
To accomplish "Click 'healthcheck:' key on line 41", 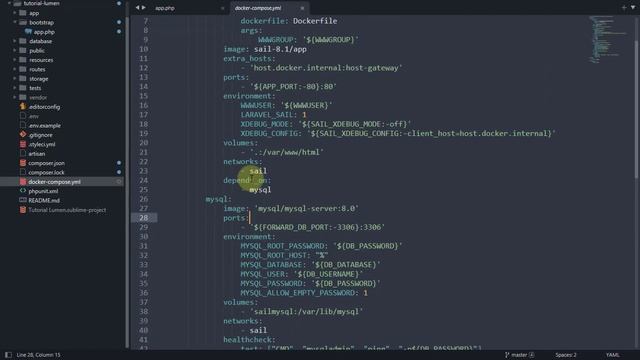I will pos(249,340).
